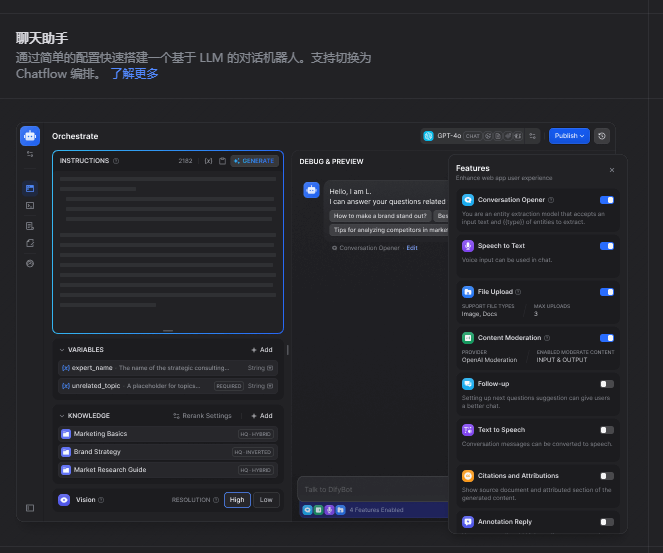Click the Vision eye icon
Viewport: 663px width, 553px height.
[64, 500]
